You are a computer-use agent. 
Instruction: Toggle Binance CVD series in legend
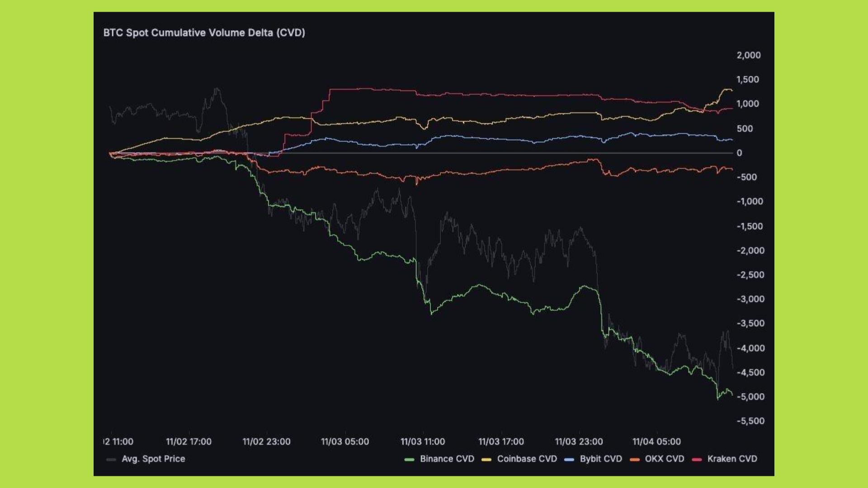tap(447, 459)
